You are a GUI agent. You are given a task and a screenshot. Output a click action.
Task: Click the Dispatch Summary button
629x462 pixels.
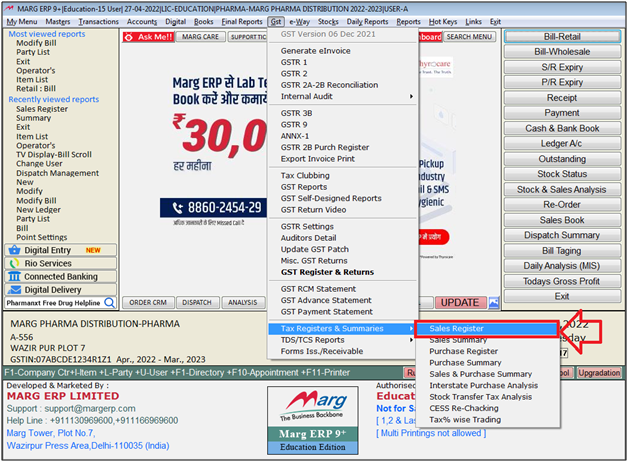pos(562,235)
